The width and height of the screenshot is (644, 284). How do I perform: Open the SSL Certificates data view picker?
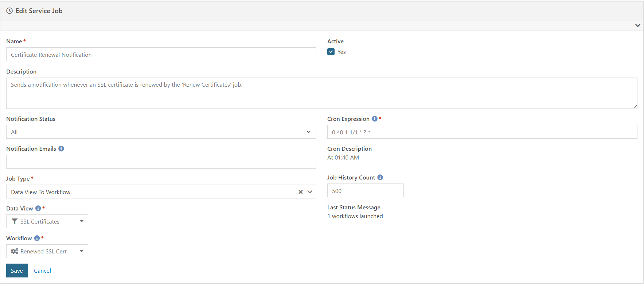click(x=47, y=221)
